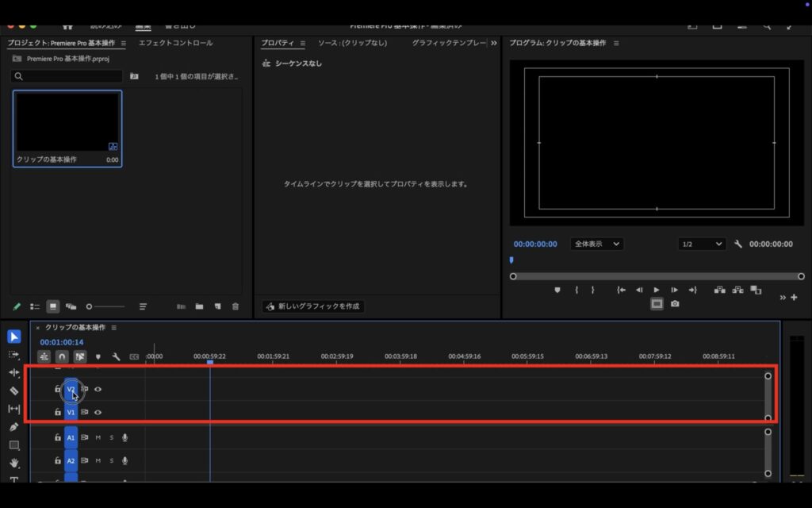Viewport: 812px width, 508px height.
Task: Click the timeline captions CC icon
Action: tap(134, 356)
